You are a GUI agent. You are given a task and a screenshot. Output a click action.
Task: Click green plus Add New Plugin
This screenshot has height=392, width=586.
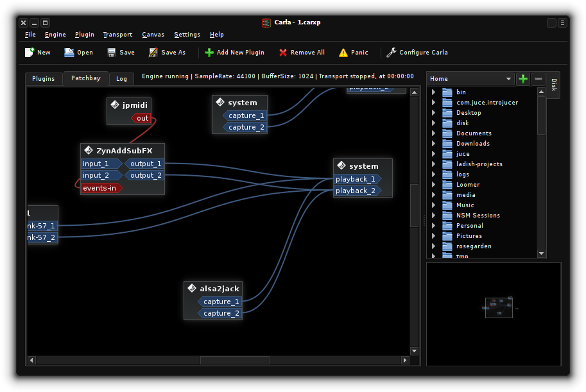[209, 53]
